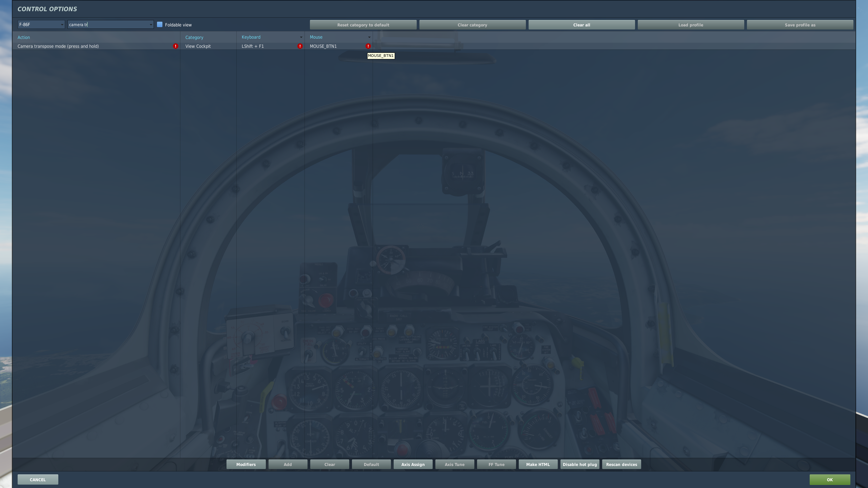Select the Camera transpose mode action row
This screenshot has height=488, width=868.
coord(96,46)
